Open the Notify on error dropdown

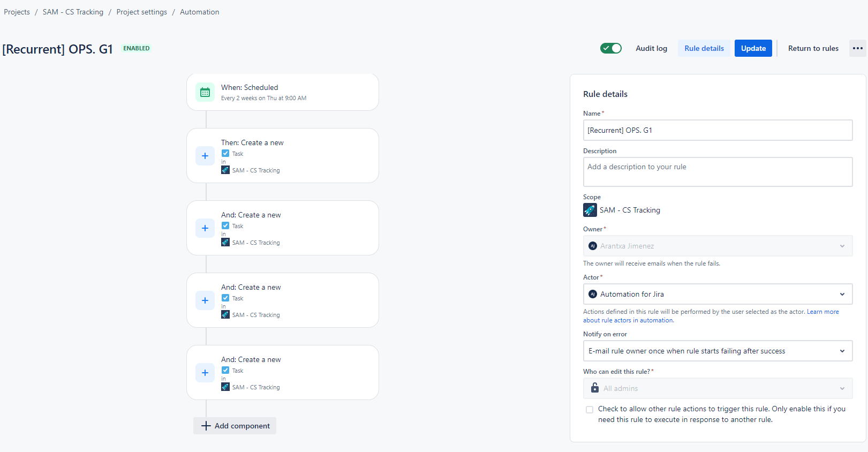718,351
